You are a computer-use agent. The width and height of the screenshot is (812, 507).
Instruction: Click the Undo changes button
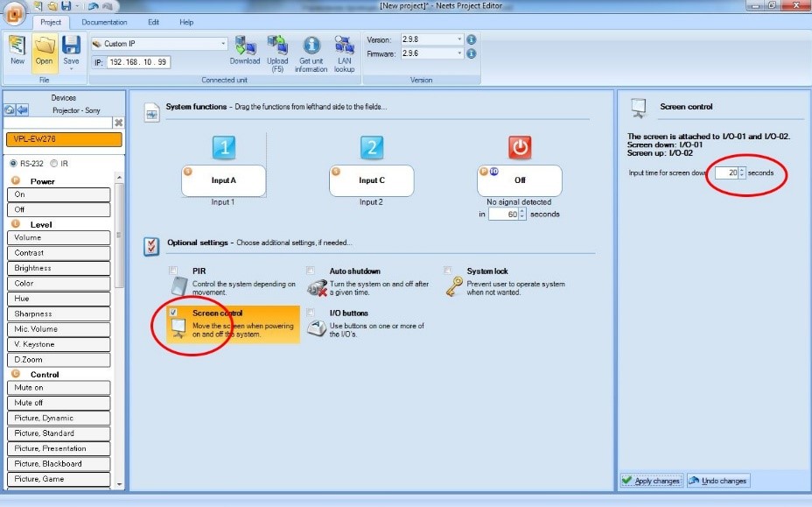pos(717,481)
